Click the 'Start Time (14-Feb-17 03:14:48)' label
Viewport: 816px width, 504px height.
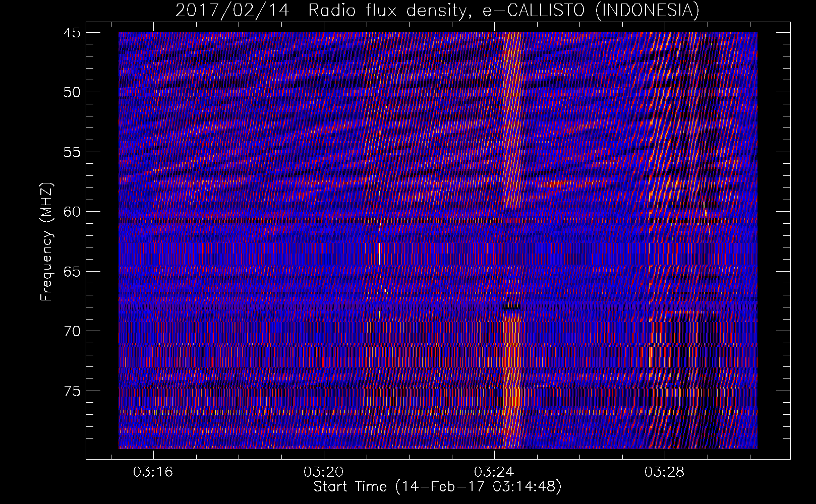point(437,487)
